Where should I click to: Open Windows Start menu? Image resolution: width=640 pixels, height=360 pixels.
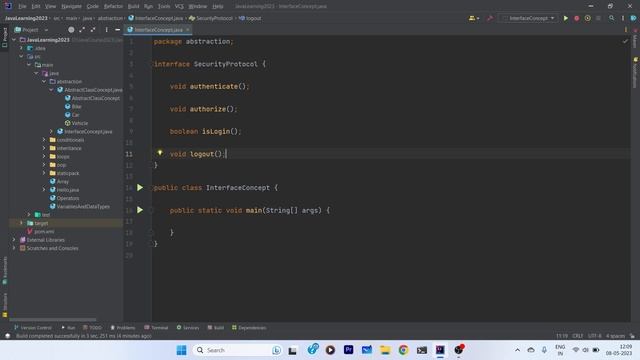point(181,350)
